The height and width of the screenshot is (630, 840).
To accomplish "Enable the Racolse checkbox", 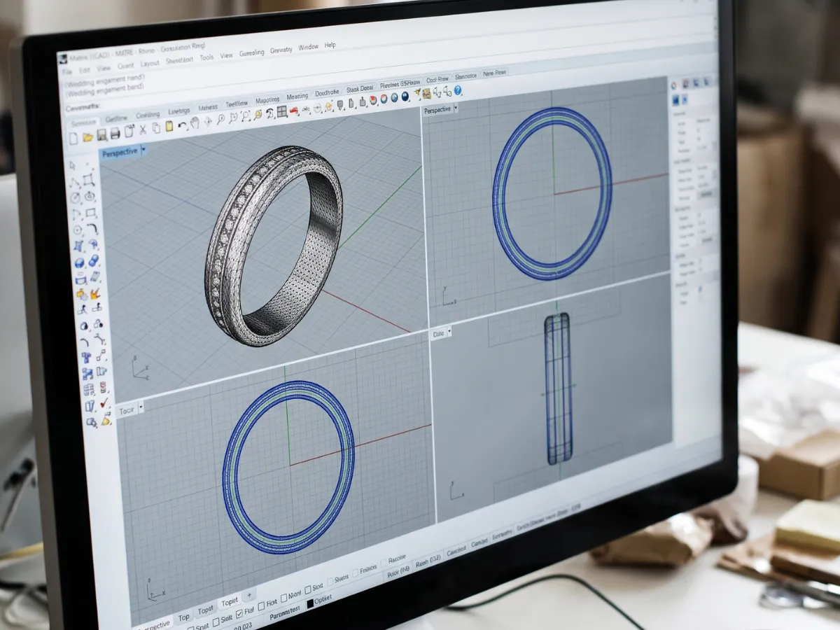I will click(383, 563).
